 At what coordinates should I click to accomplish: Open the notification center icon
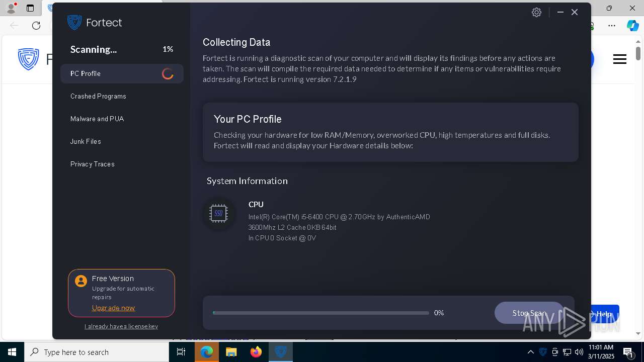coord(628,352)
